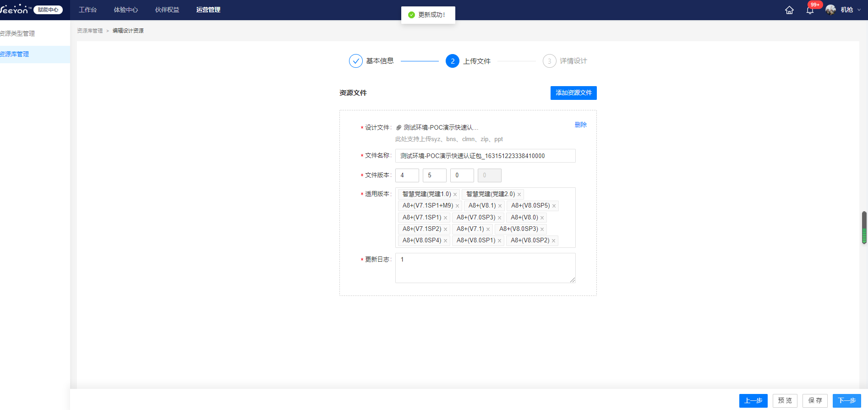
Task: Click the 保存 button
Action: 815,400
